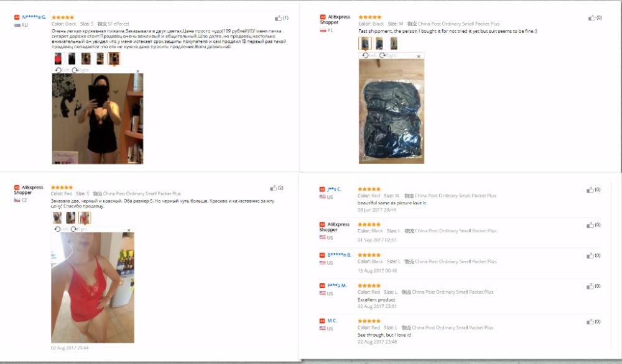This screenshot has width=622, height=364.
Task: Open reviewer name J**s C.
Action: click(334, 189)
